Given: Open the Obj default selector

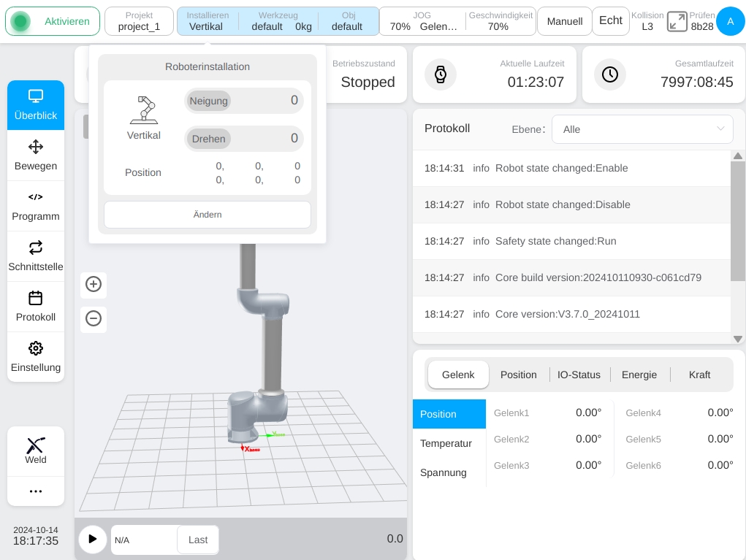Looking at the screenshot, I should [348, 21].
